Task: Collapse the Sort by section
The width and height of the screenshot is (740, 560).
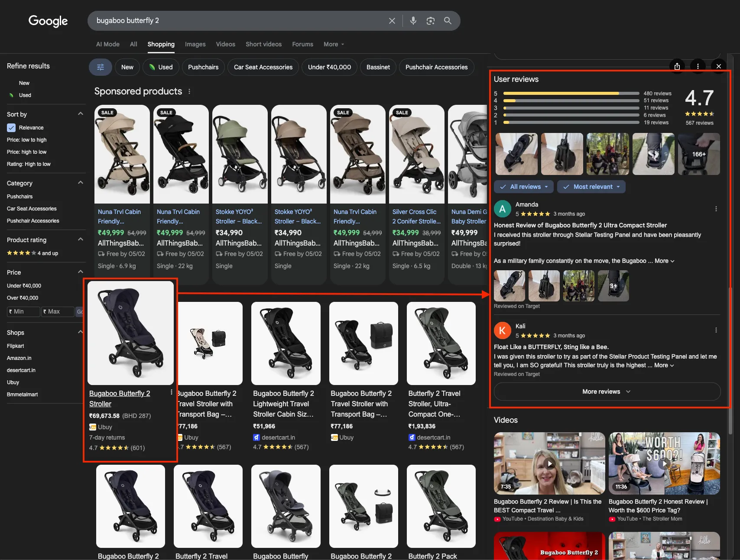Action: (x=80, y=114)
